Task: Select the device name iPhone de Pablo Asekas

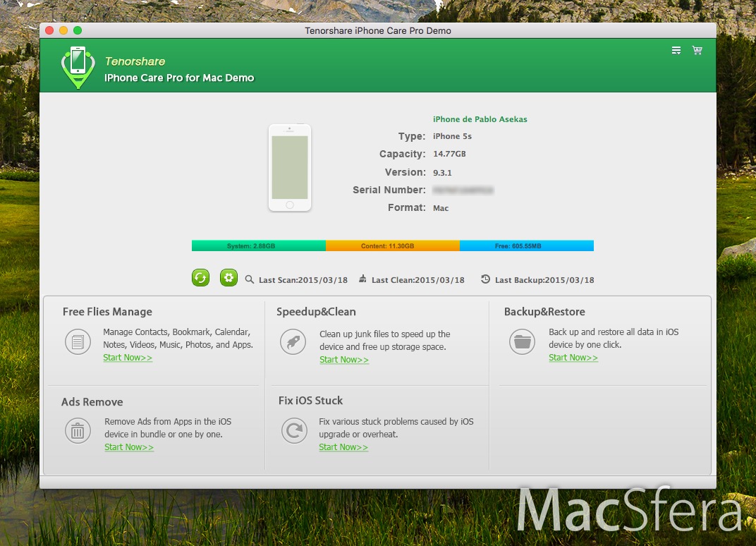Action: (x=480, y=119)
